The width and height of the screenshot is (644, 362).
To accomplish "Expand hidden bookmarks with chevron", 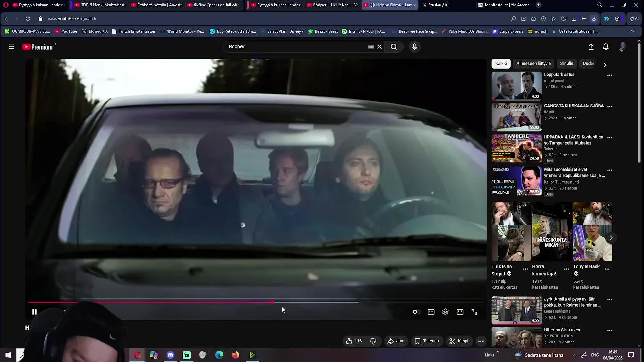I will click(x=632, y=31).
